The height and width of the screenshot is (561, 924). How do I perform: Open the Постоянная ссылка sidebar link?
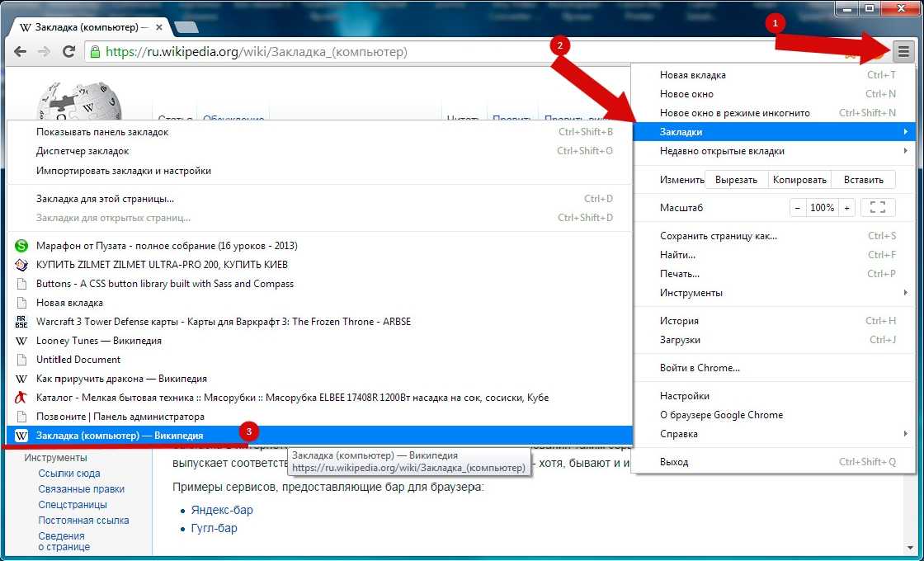point(83,521)
